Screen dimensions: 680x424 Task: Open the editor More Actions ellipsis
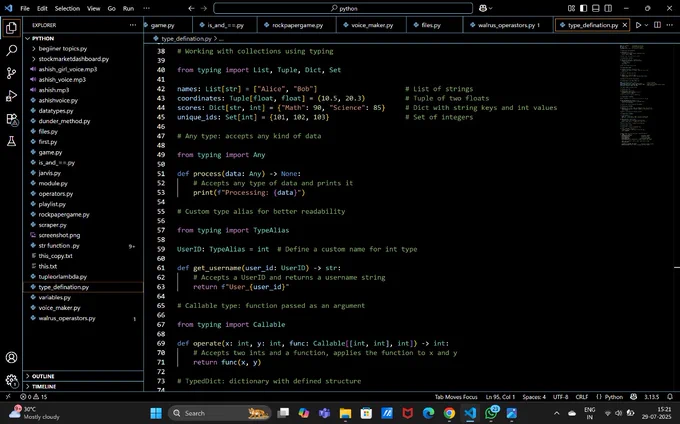coord(670,25)
